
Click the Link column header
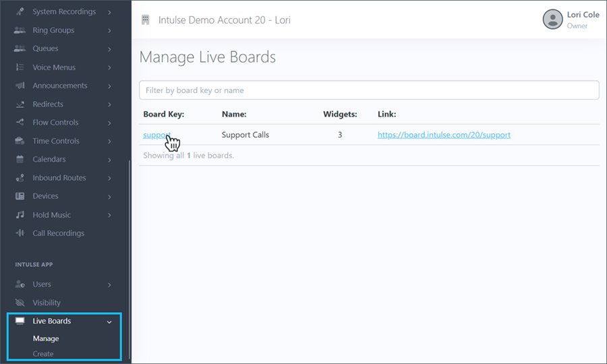click(x=386, y=114)
